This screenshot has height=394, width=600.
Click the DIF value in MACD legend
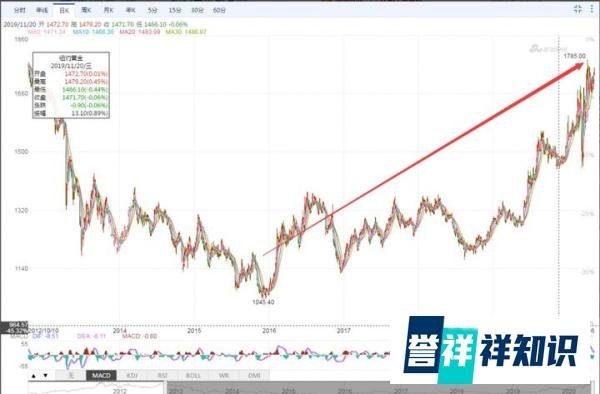46,337
